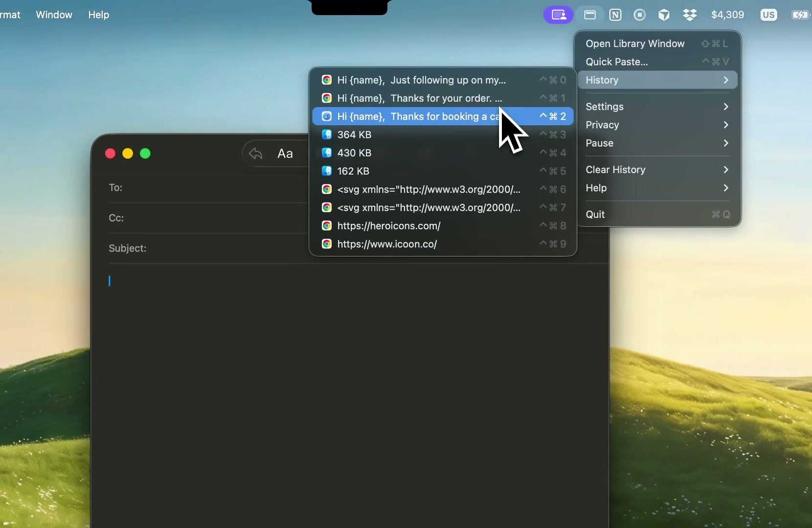Paste 'Just following up on my...' history item
Screen dimensions: 812x528
[x=443, y=80]
